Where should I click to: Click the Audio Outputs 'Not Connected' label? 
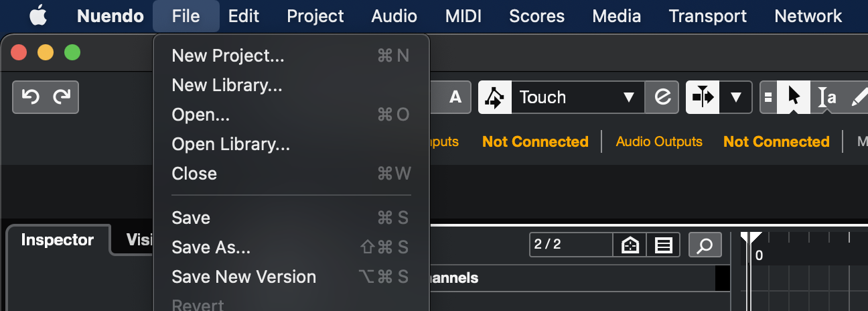[776, 141]
